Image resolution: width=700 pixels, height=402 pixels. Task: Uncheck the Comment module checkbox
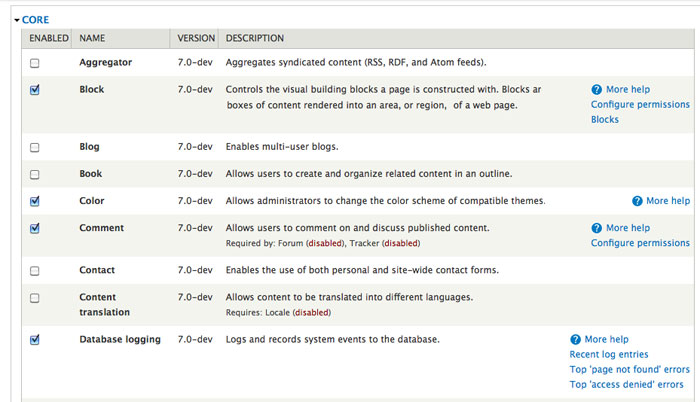coord(35,228)
